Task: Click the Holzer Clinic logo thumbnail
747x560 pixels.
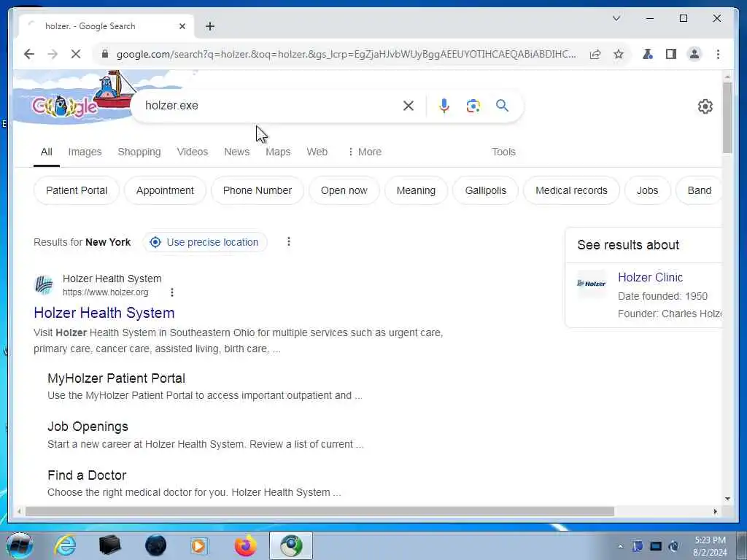Action: pyautogui.click(x=591, y=284)
